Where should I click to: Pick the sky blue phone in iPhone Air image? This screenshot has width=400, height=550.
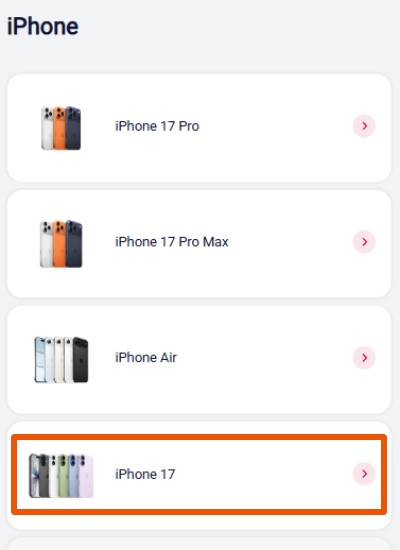40,360
